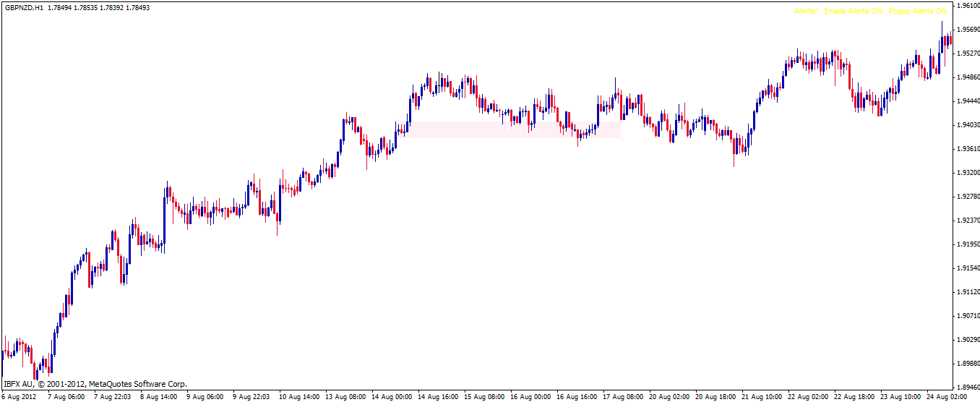The height and width of the screenshot is (402, 980).
Task: Click the 14 Aug 16:00 time label
Action: [437, 396]
